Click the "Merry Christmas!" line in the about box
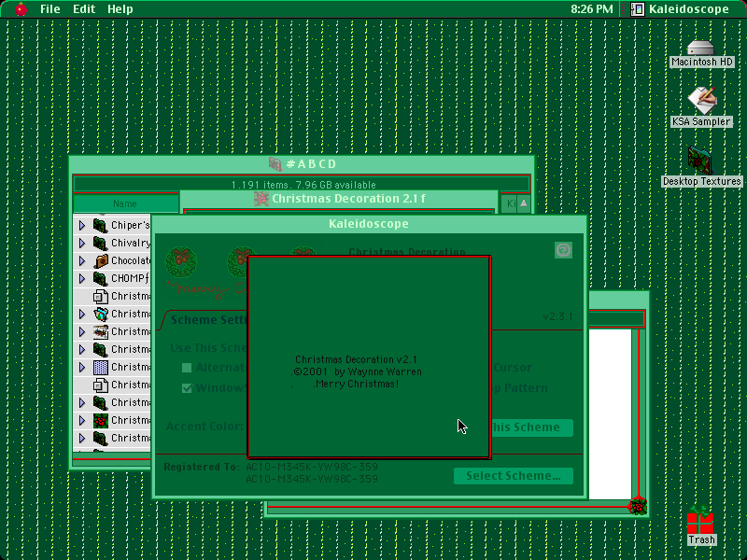Image resolution: width=747 pixels, height=560 pixels. [357, 384]
